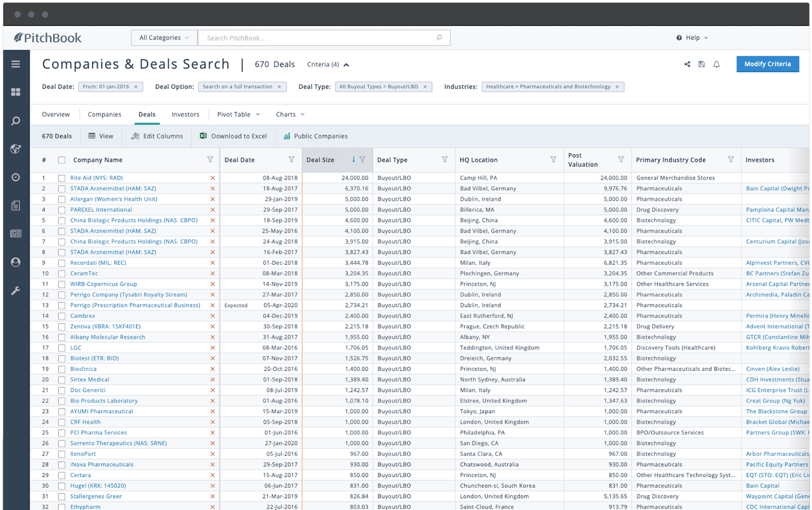Click the View toolbar button
Screen dimensions: 812x510
click(x=101, y=136)
